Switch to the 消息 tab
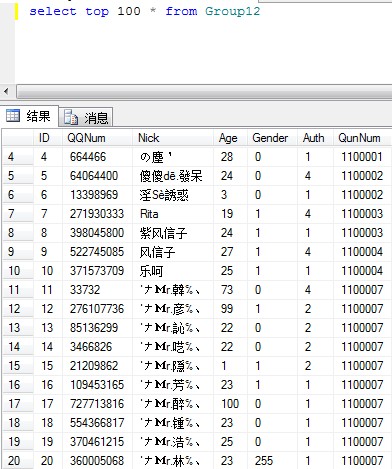The image size is (392, 469). 86,117
